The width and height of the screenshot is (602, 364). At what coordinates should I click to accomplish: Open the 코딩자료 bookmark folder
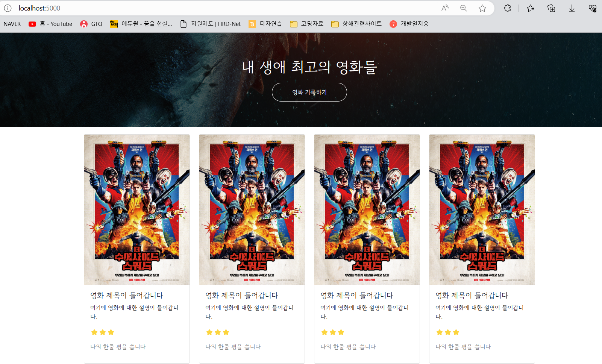(306, 24)
